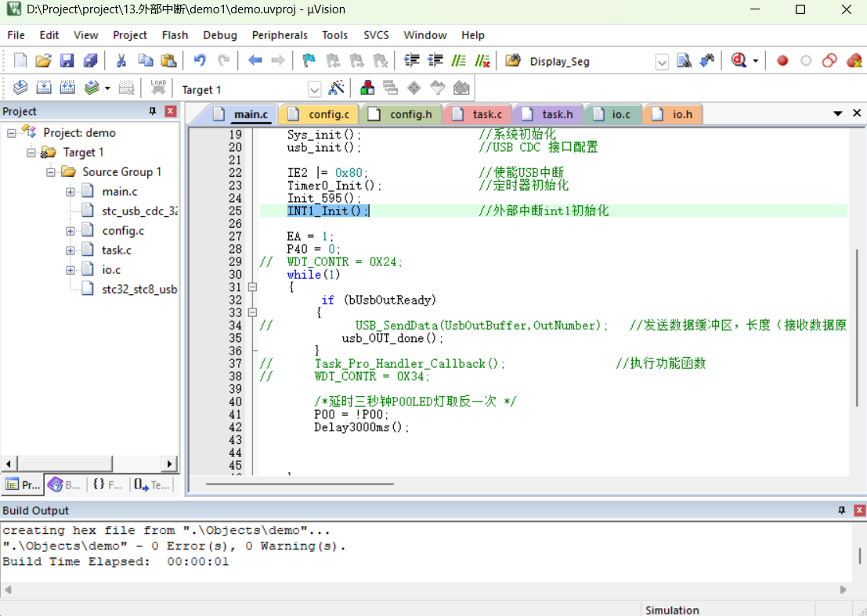Click the Manage Project Items cubes icon

coord(367,88)
